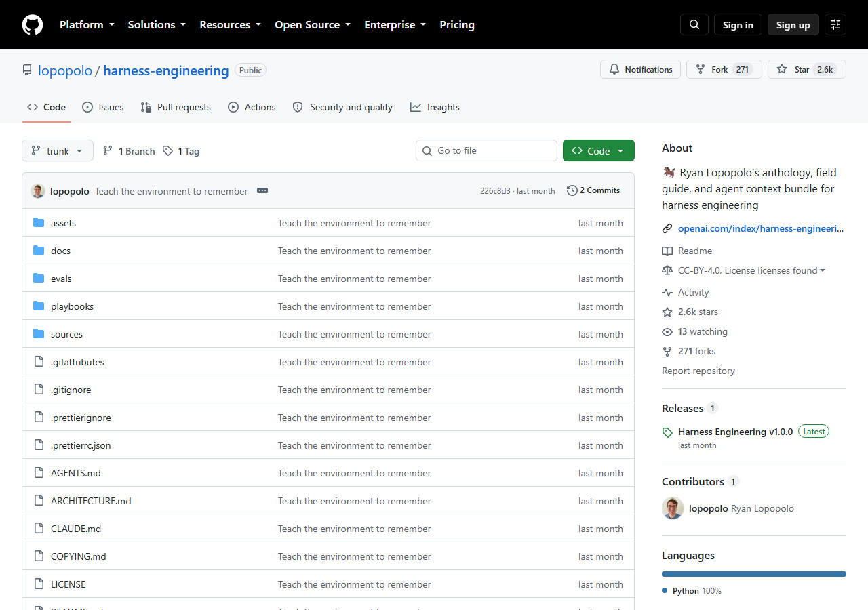Image resolution: width=868 pixels, height=610 pixels.
Task: Expand the Platform menu
Action: click(87, 24)
